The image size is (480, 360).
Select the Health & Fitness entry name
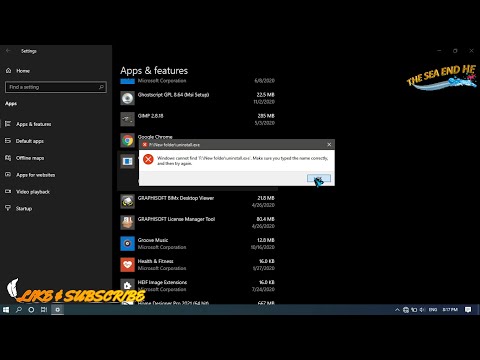click(155, 261)
